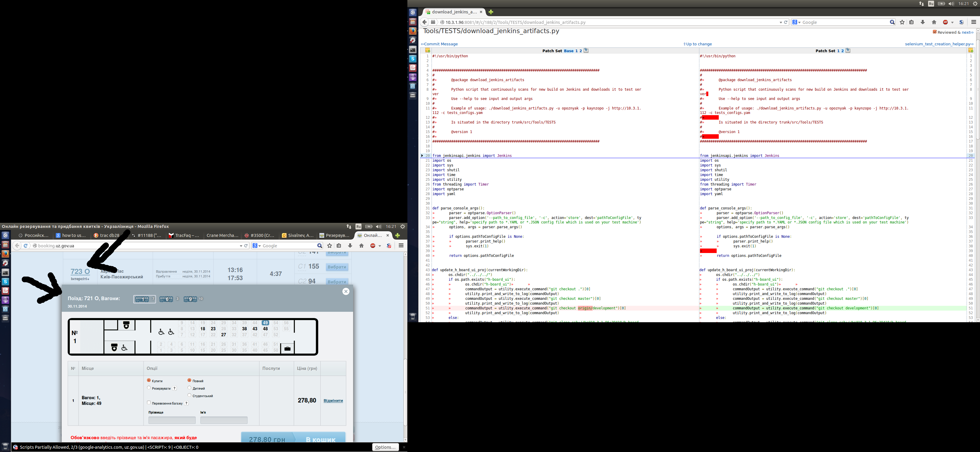Open hamburger menu in Gerrit browser window
Image resolution: width=980 pixels, height=452 pixels.
click(x=973, y=22)
